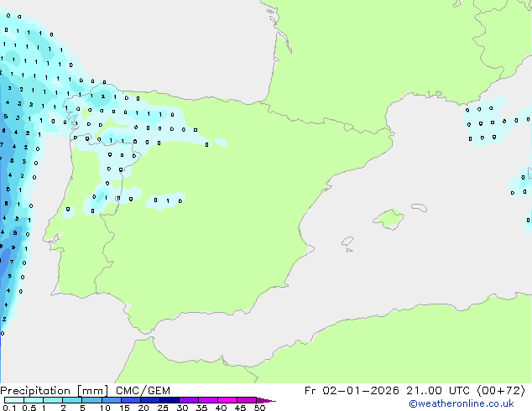Click the isolated rain patch in central Spain

pyautogui.click(x=164, y=200)
